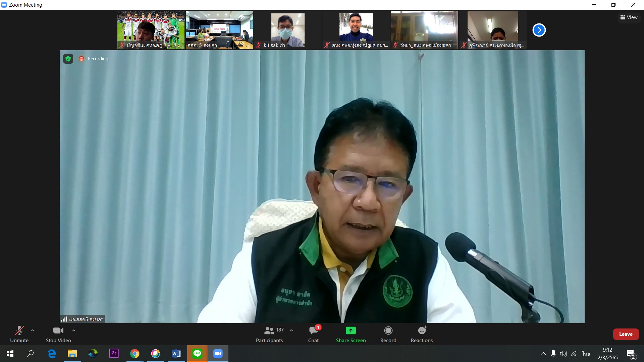This screenshot has height=362, width=644.
Task: Select kitisak ch participant thumbnail
Action: point(287,30)
